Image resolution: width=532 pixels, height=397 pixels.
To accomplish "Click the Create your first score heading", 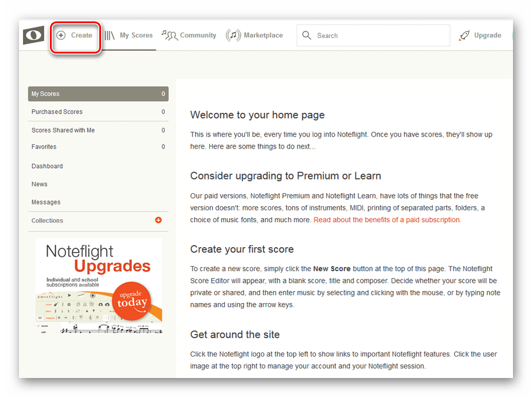I will (242, 250).
